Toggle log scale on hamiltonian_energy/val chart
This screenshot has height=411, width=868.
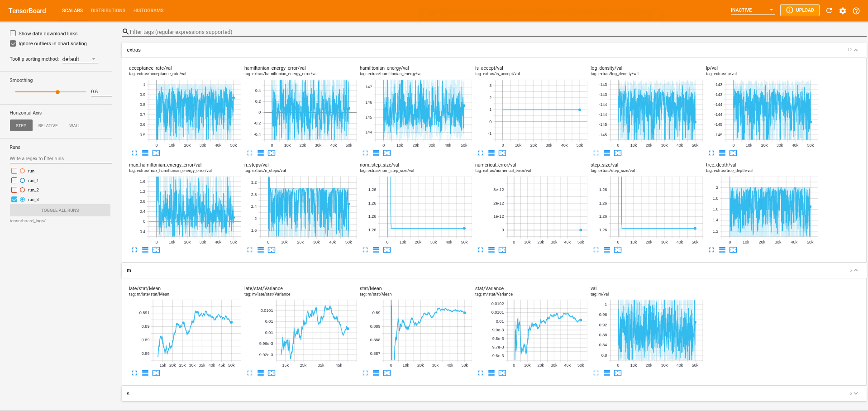(x=376, y=153)
